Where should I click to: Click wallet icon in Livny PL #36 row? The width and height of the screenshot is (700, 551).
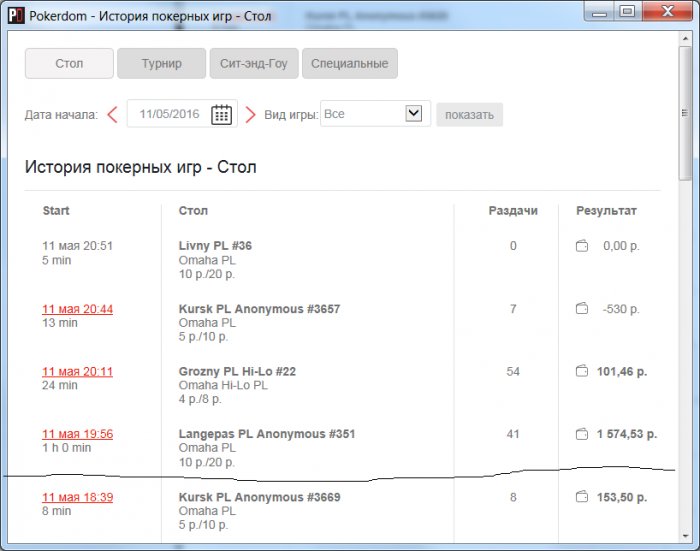[x=582, y=246]
